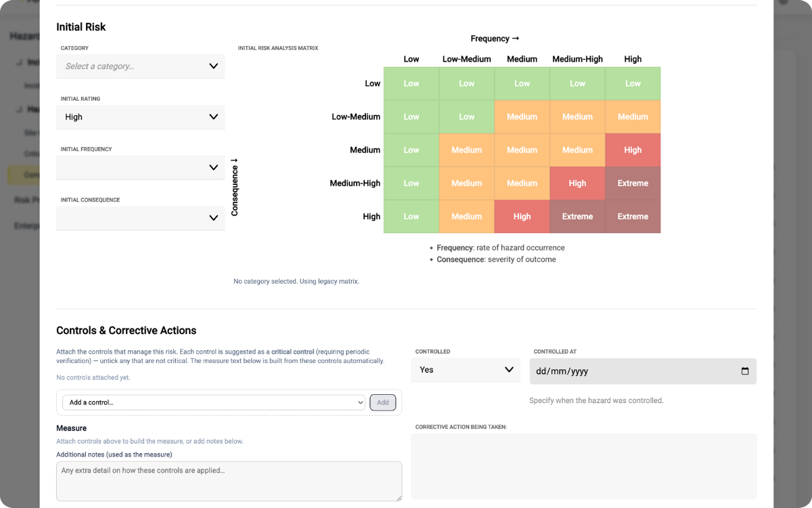Viewport: 812px width, 508px height.
Task: Select Low cell at Low frequency, High consequence
Action: point(411,217)
